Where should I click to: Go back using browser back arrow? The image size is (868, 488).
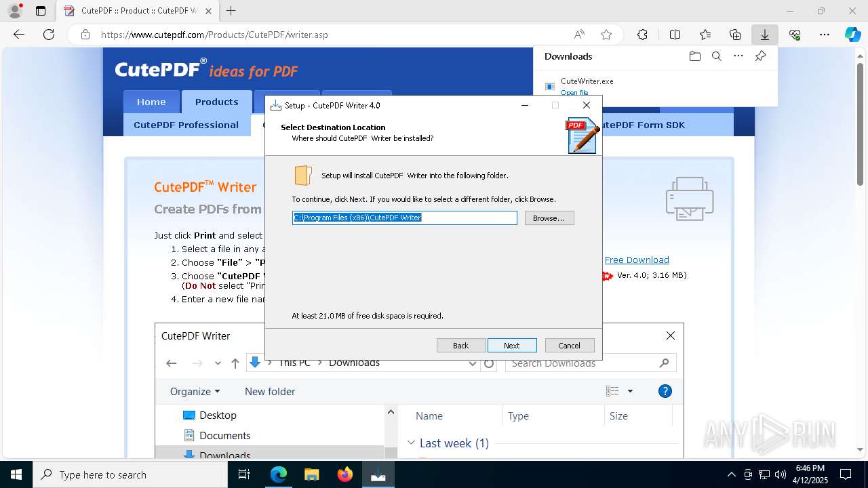point(19,35)
